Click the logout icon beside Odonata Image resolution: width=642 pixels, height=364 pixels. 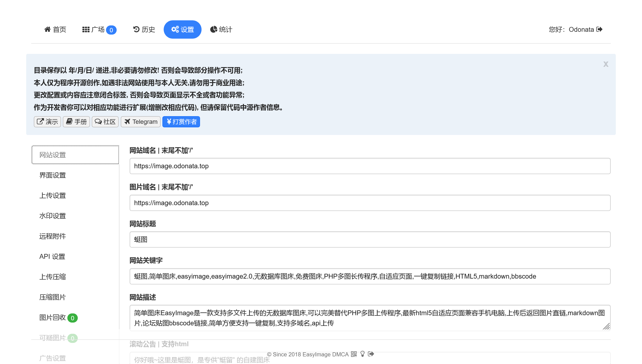click(599, 29)
